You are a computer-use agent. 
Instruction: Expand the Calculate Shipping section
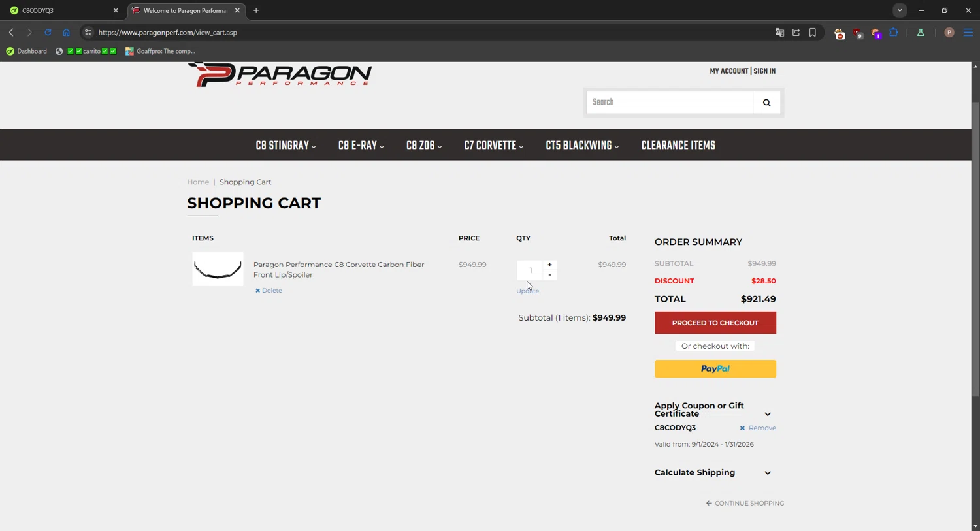[x=768, y=473]
